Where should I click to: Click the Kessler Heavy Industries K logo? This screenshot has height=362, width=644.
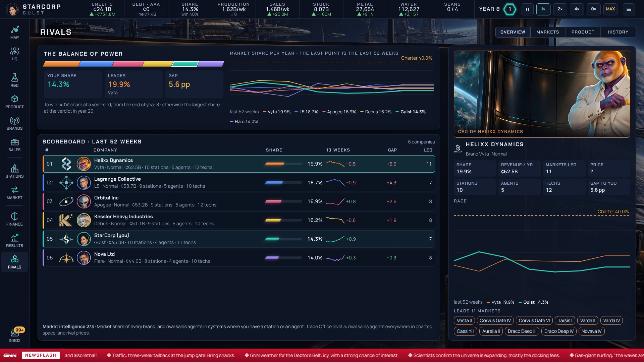[66, 220]
